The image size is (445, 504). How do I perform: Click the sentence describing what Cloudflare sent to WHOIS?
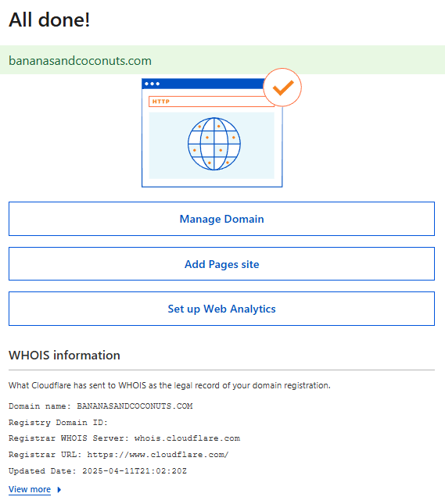[170, 385]
